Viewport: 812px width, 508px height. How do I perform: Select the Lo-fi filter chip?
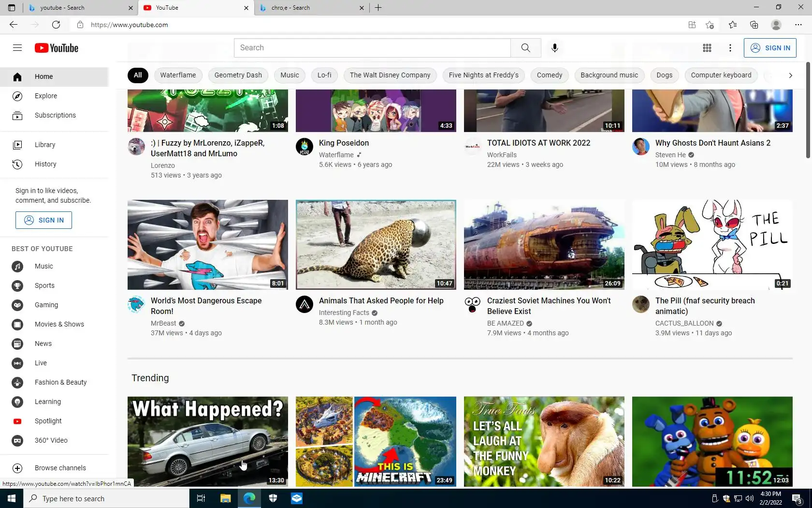[x=324, y=75]
